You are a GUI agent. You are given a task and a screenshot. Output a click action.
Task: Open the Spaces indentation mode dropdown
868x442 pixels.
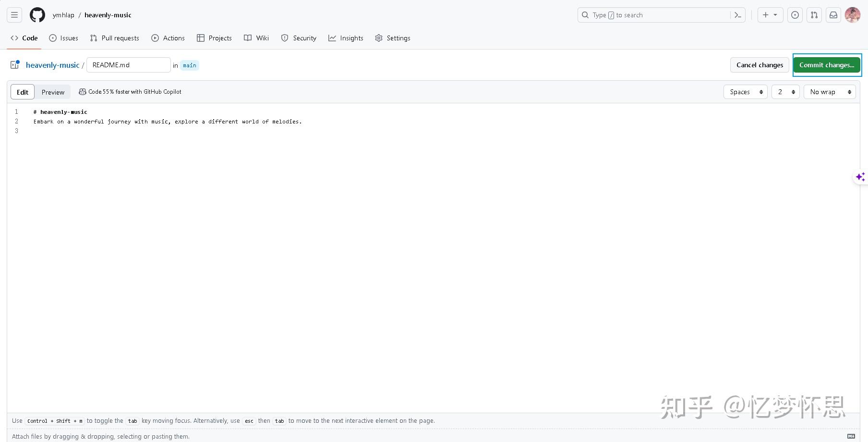745,92
